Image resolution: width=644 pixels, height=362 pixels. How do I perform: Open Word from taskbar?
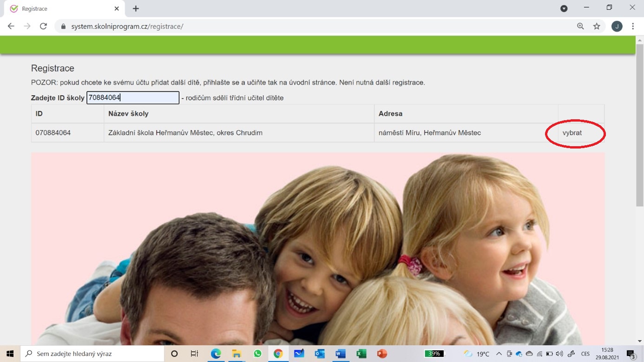pyautogui.click(x=341, y=354)
